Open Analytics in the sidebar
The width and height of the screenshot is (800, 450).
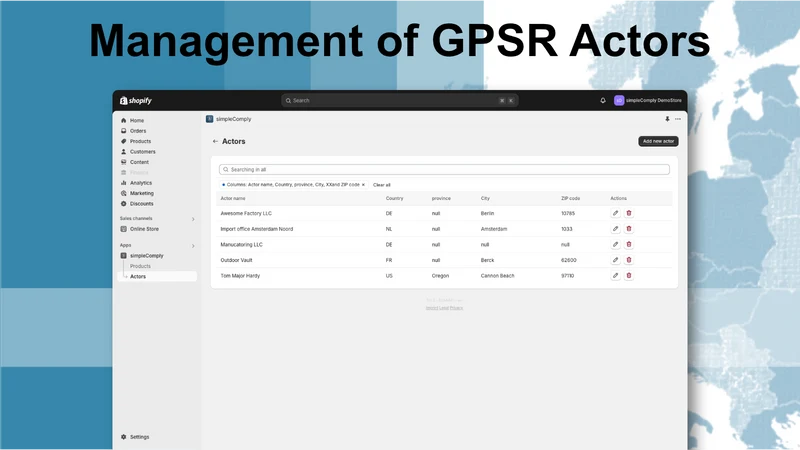coord(141,183)
